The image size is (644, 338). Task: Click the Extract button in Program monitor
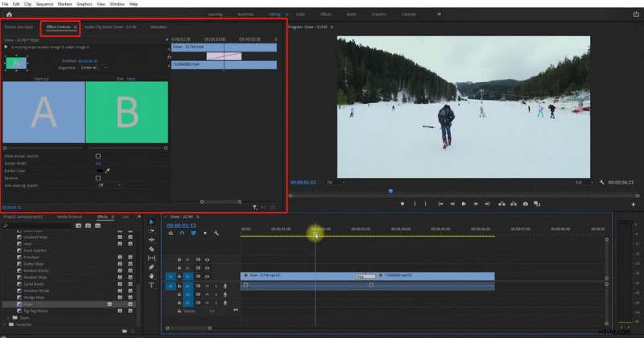click(x=514, y=204)
